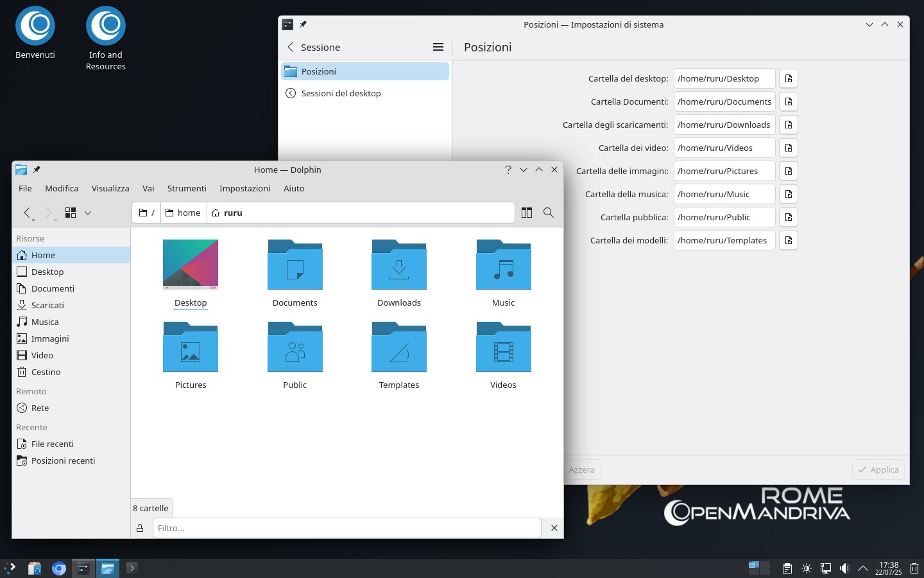Screen dimensions: 924x578
Task: Toggle split view in Dolphin toolbar
Action: (x=527, y=213)
